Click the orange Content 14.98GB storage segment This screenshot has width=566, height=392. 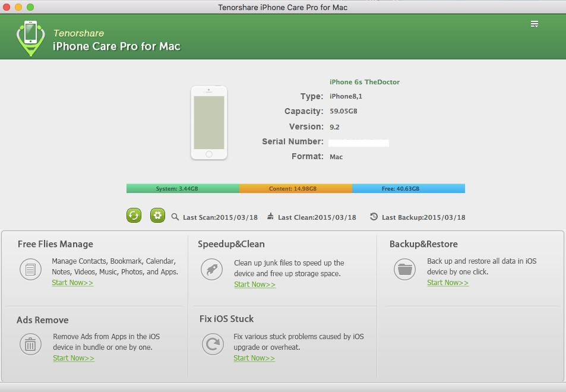[296, 188]
